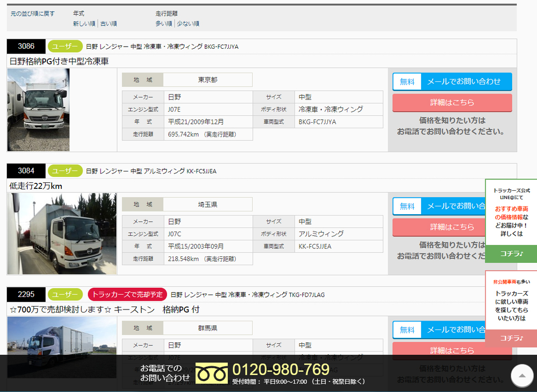The image size is (537, 392).
Task: Click pink コチラ vehicle search button
Action: tap(511, 338)
